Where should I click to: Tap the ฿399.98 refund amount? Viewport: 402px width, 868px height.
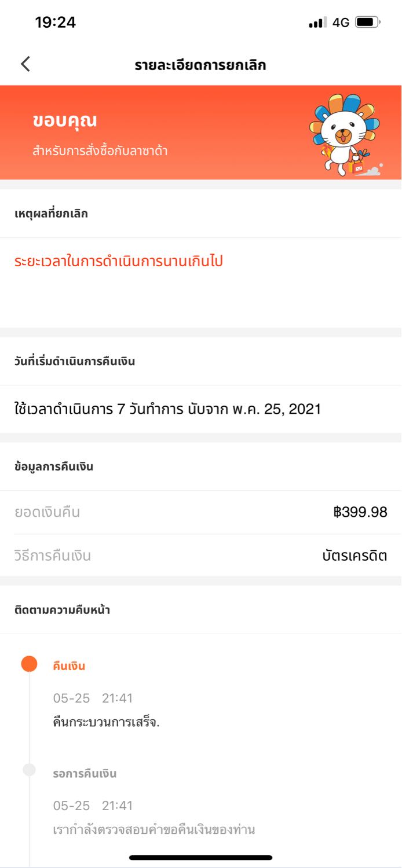tap(360, 512)
